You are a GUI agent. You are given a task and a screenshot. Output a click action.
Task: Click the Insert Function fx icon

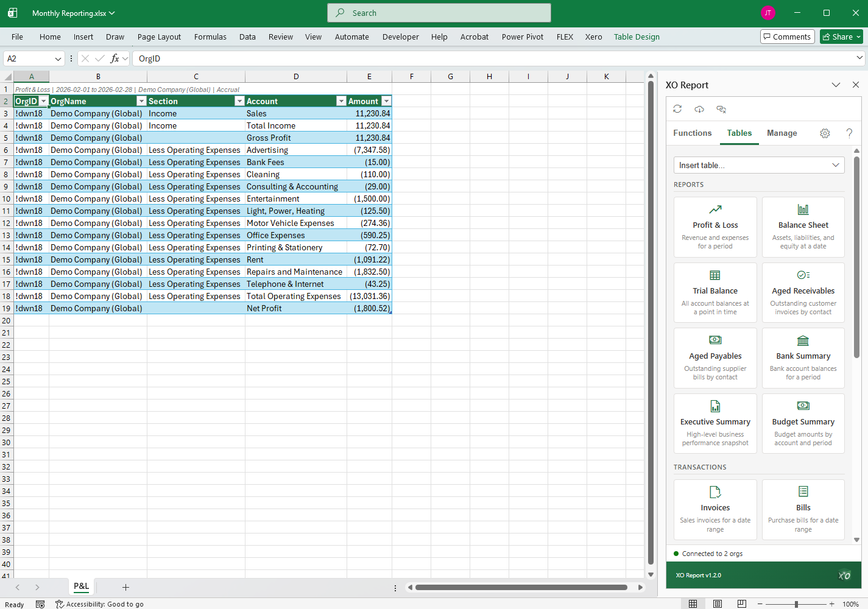pyautogui.click(x=115, y=58)
